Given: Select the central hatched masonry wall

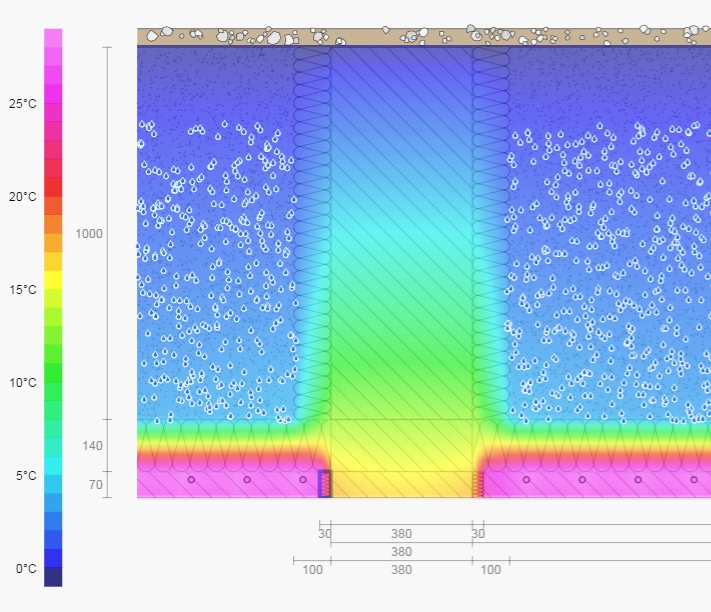Looking at the screenshot, I should coord(401,233).
